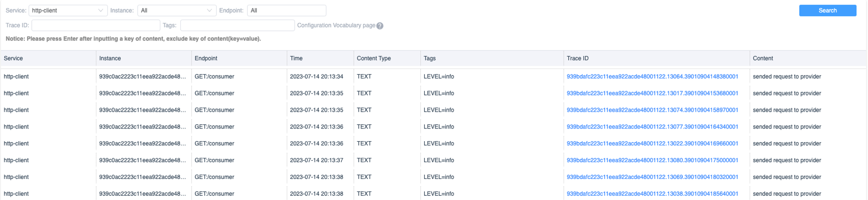Open trace ID link ending in 185640001

point(652,194)
